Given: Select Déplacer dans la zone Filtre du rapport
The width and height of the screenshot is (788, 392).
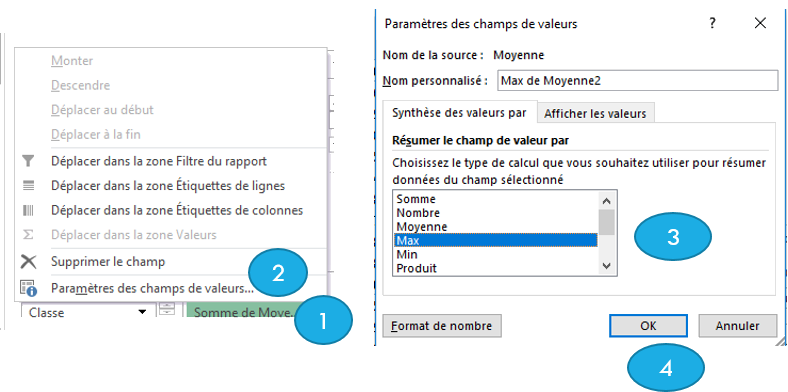Looking at the screenshot, I should [159, 161].
